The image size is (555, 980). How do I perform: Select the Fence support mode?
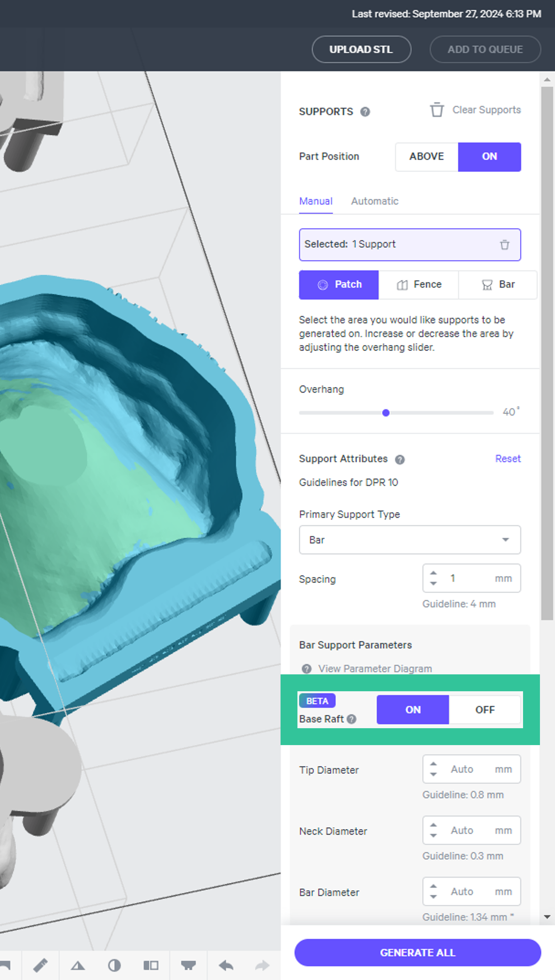418,285
